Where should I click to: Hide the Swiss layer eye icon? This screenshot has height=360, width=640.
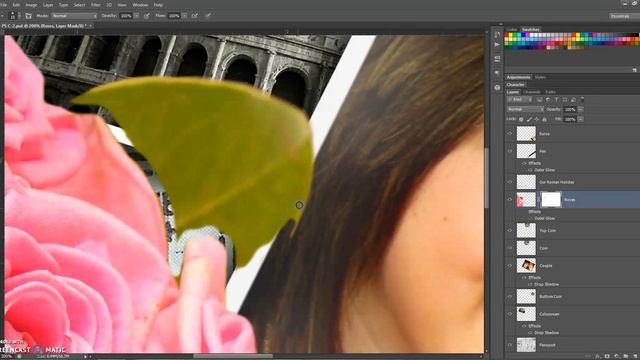click(x=510, y=133)
